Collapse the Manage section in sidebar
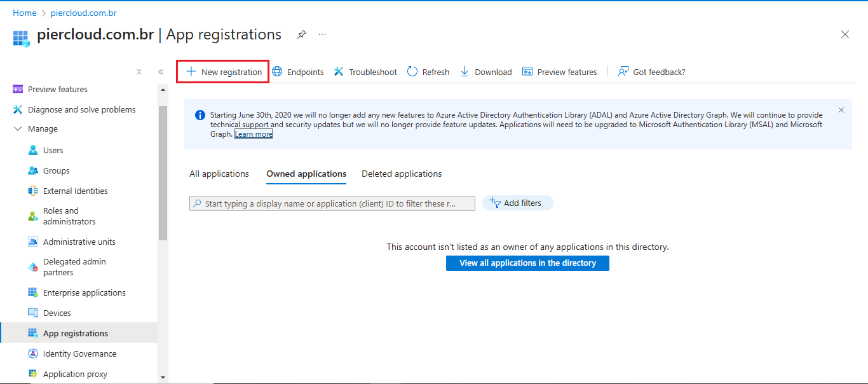The width and height of the screenshot is (868, 384). (x=17, y=129)
